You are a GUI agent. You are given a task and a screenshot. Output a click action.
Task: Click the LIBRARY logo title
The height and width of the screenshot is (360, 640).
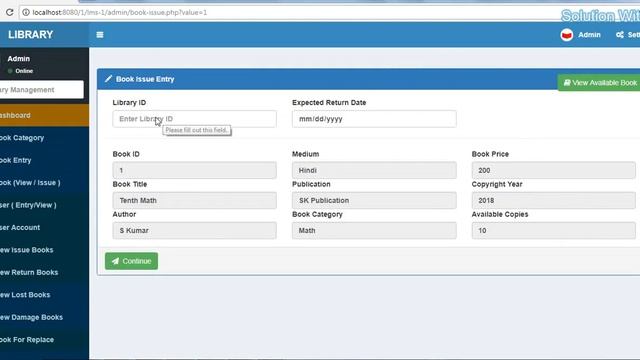[x=31, y=35]
